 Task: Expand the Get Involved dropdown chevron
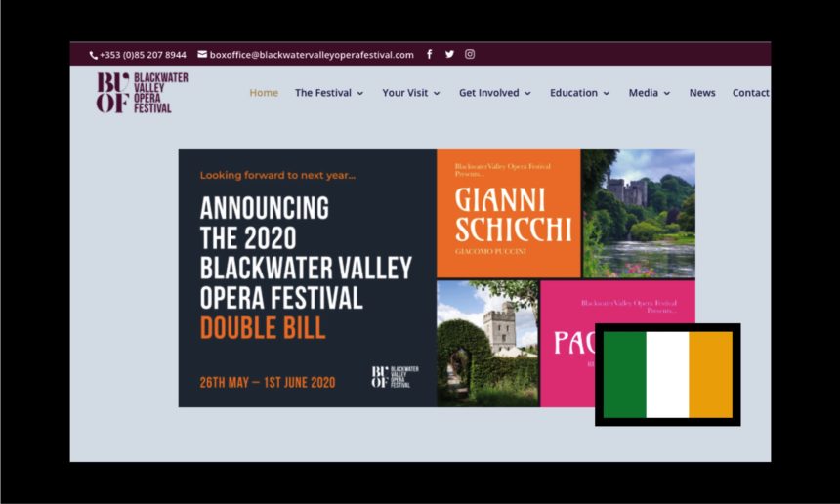(x=527, y=93)
